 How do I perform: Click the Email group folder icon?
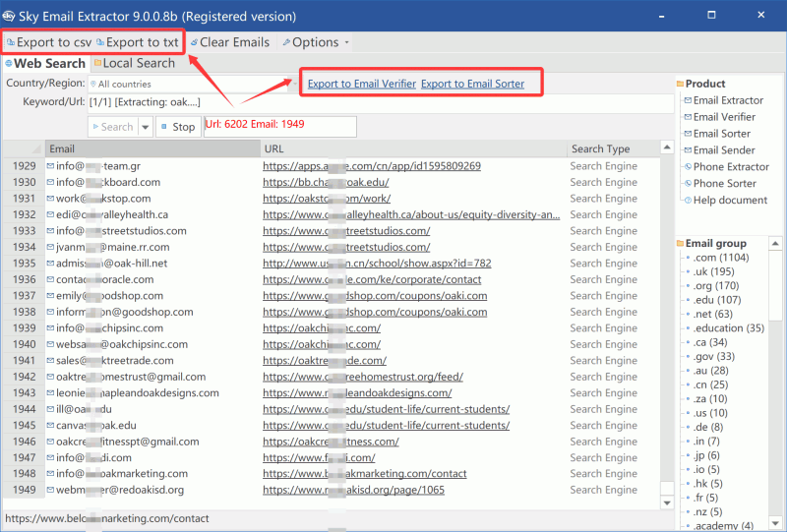point(680,244)
